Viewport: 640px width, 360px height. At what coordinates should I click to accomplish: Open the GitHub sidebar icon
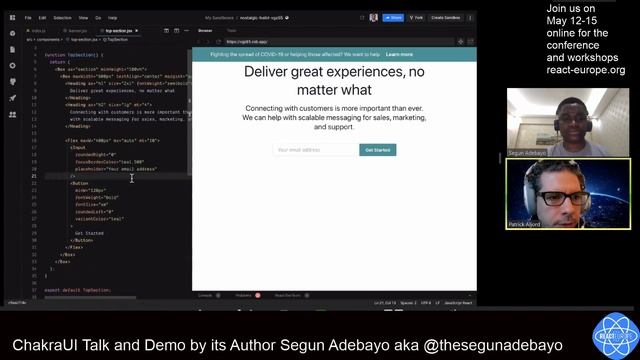13,82
